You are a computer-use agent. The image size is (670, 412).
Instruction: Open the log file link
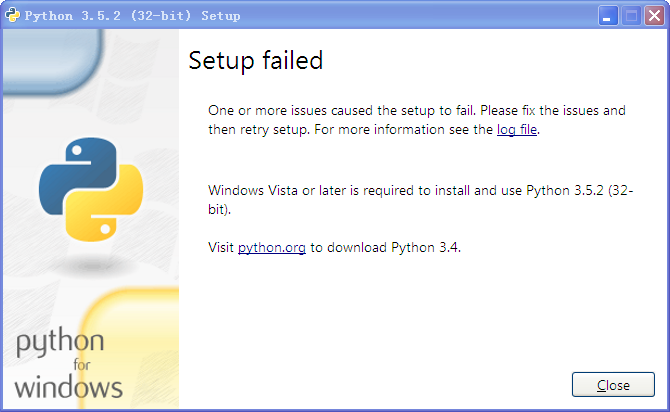pyautogui.click(x=517, y=129)
